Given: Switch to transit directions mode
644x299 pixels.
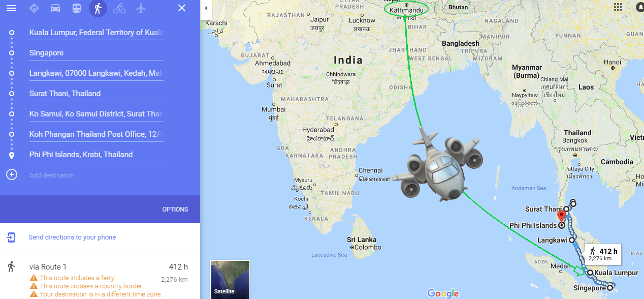Looking at the screenshot, I should pos(77,8).
